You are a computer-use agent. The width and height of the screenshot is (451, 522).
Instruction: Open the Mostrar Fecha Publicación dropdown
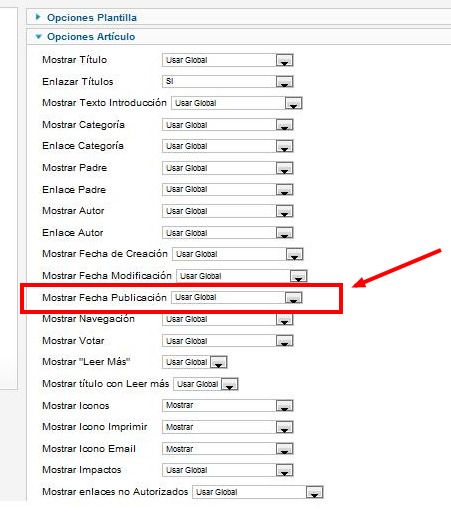click(x=237, y=298)
